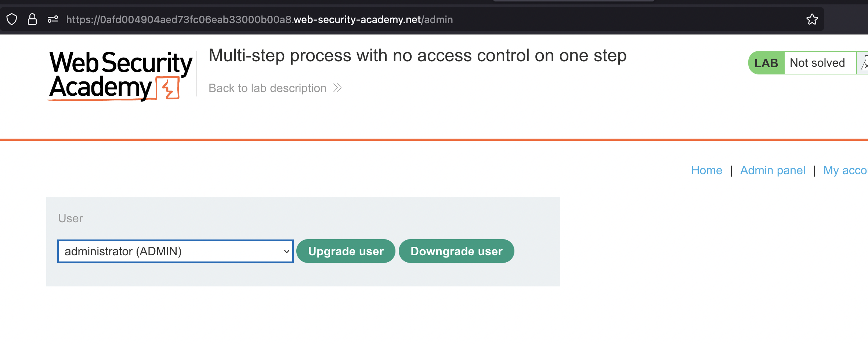Open the Admin panel navigation link
868x344 pixels.
pyautogui.click(x=773, y=170)
